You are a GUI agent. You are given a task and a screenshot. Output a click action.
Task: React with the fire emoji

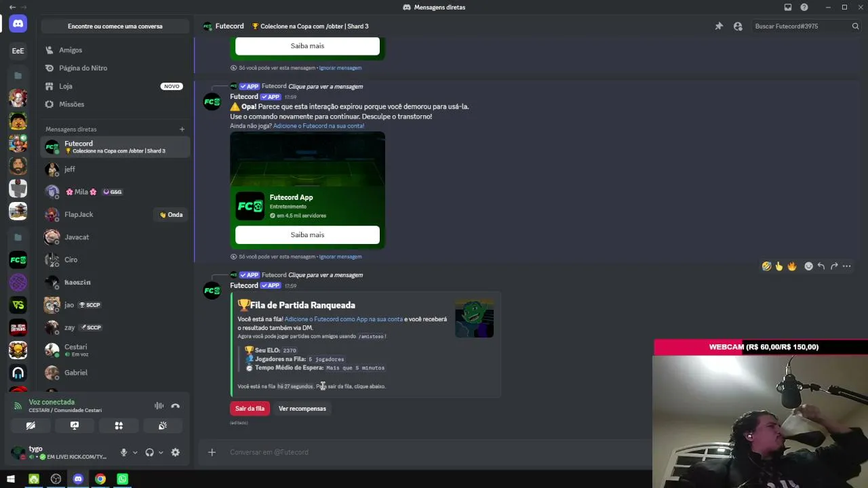click(x=792, y=266)
